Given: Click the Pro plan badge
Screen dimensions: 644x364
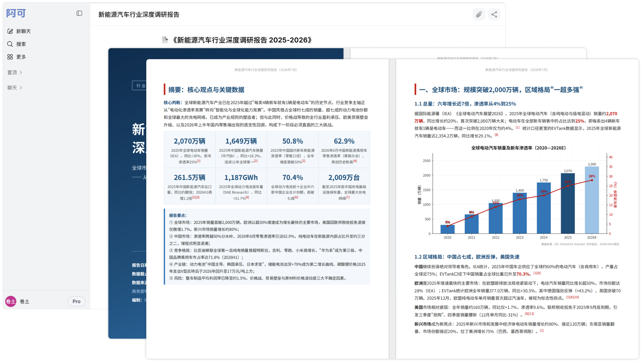Looking at the screenshot, I should point(77,301).
